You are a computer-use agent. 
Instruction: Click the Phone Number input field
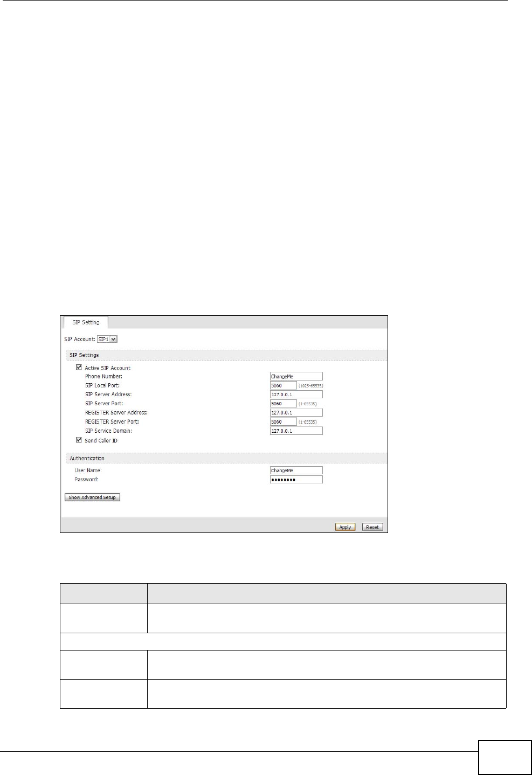296,376
